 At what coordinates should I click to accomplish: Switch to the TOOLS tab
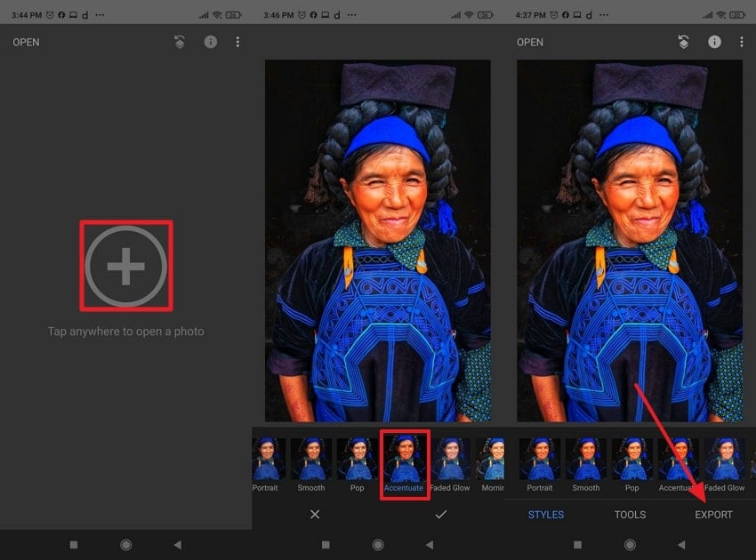(630, 515)
